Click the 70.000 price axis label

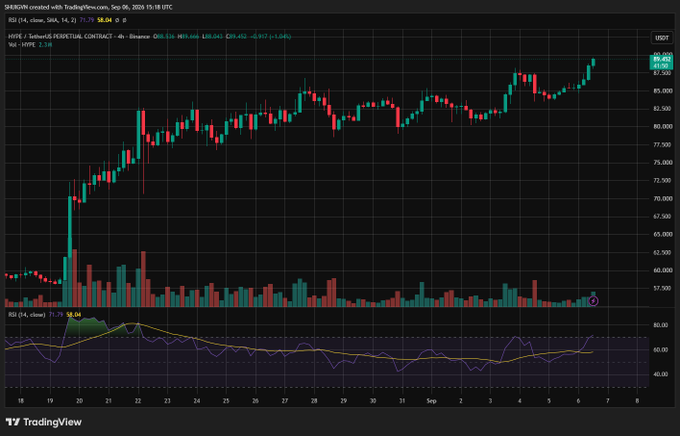[x=663, y=199]
